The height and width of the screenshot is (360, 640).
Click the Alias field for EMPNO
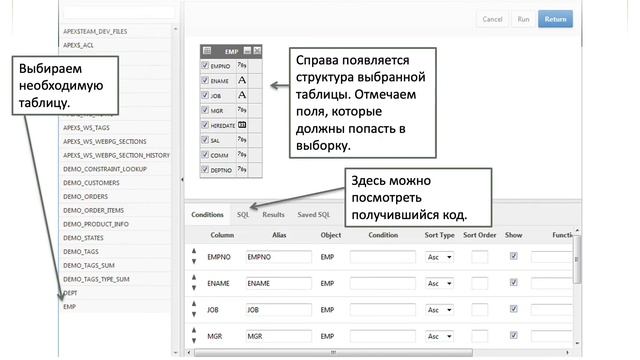point(279,257)
